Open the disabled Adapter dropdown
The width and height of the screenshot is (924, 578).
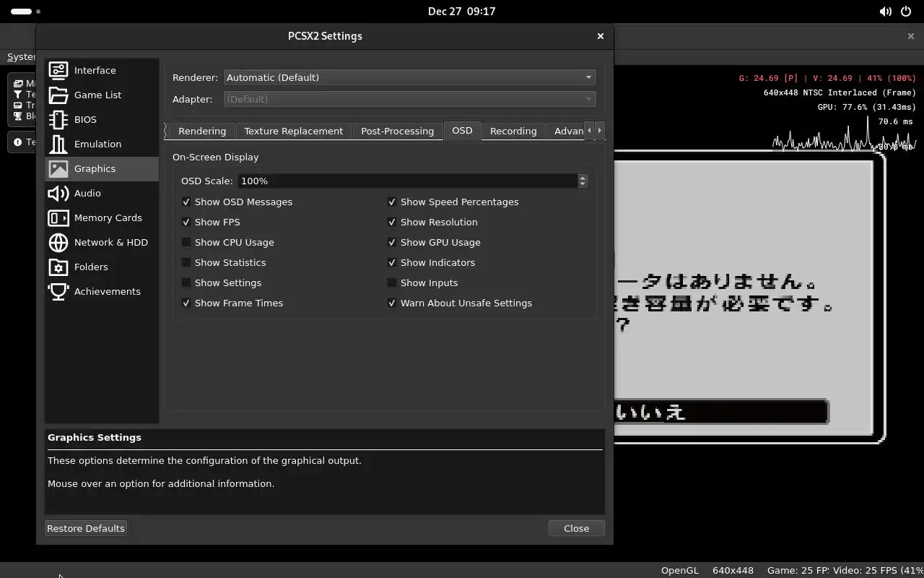[x=409, y=99]
